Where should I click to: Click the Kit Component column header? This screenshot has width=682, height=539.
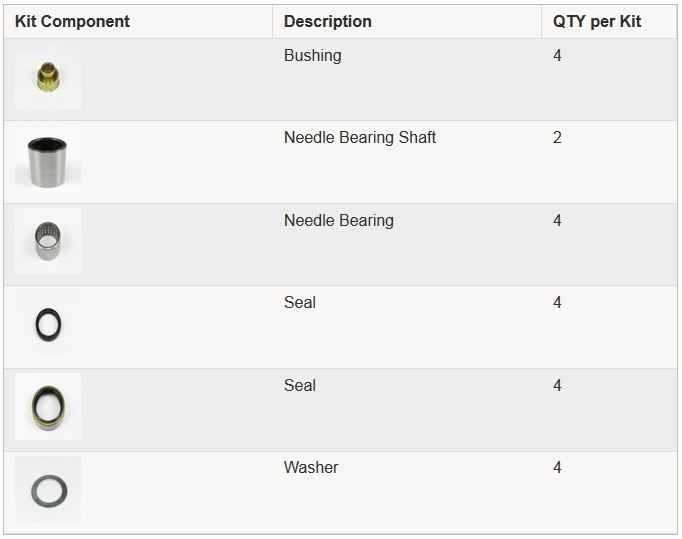[72, 21]
